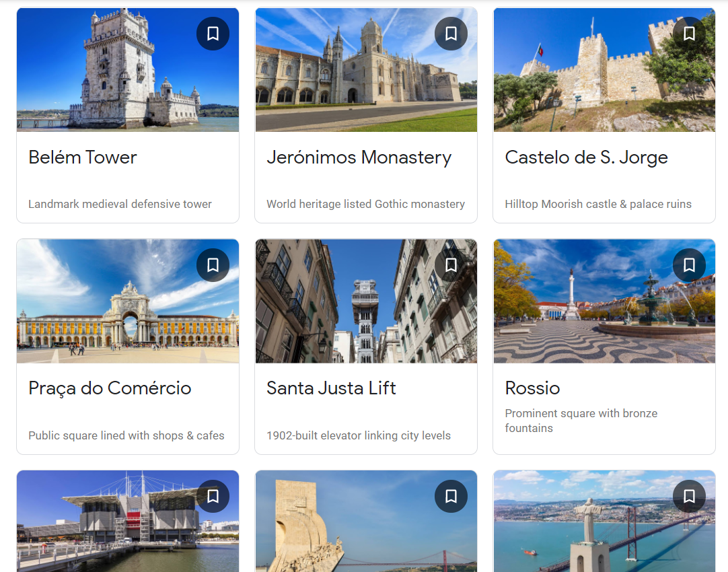Viewport: 728px width, 572px height.
Task: View the Castelo de S. Jorge photo
Action: click(x=604, y=69)
